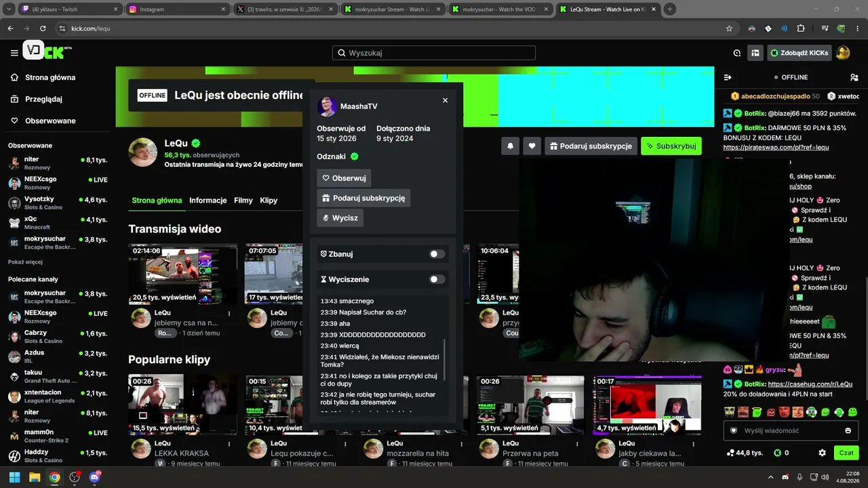The image size is (868, 488).
Task: Switch to the Strona główna channel tab
Action: click(x=157, y=201)
